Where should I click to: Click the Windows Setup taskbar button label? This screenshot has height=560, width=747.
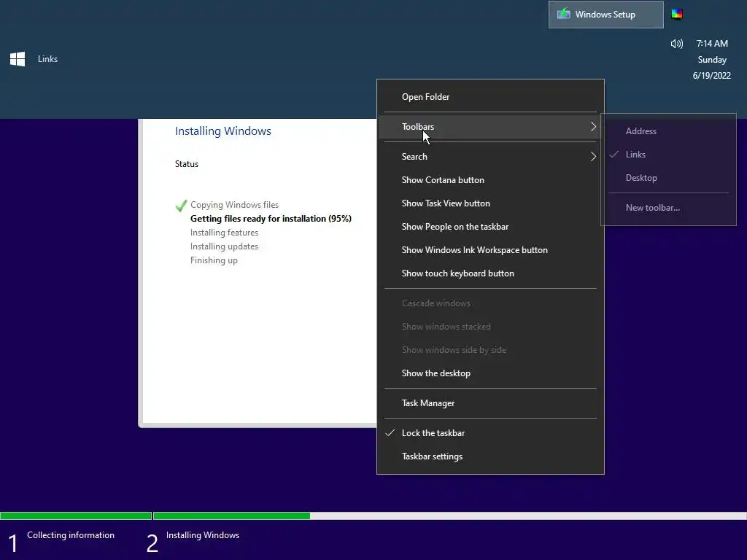pyautogui.click(x=605, y=15)
